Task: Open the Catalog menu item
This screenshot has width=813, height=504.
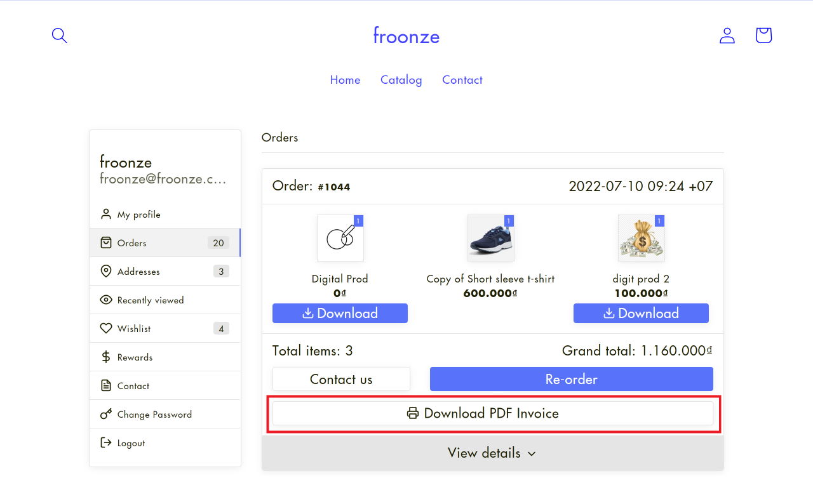Action: (401, 80)
